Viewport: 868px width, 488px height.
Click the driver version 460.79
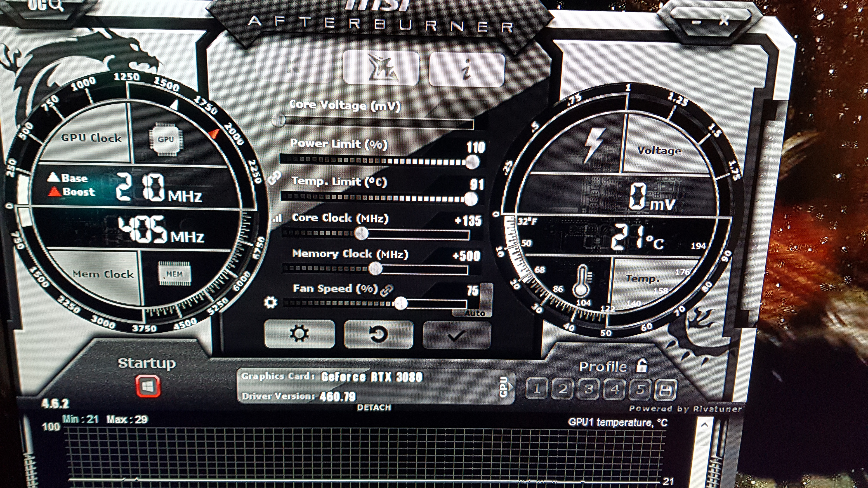click(338, 396)
